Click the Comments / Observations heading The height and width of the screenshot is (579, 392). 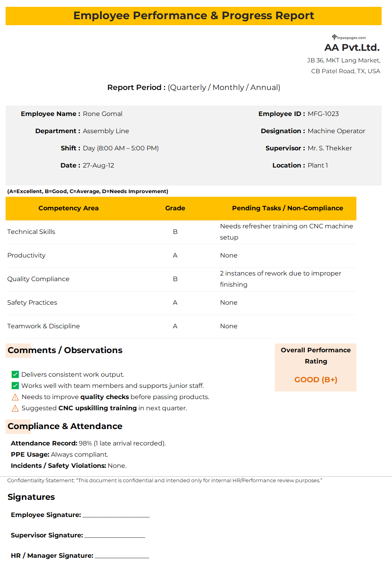tap(65, 350)
